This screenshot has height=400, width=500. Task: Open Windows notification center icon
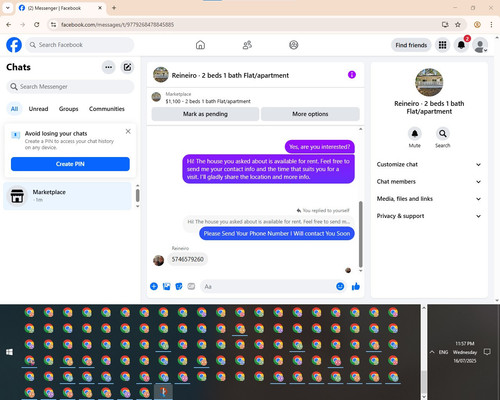pyautogui.click(x=487, y=352)
